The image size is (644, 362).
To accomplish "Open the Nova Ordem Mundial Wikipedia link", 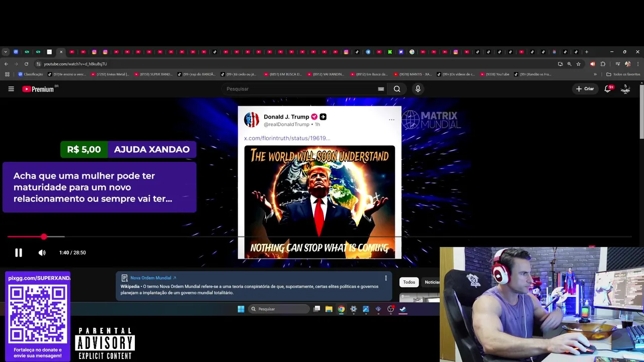I will pos(153,278).
